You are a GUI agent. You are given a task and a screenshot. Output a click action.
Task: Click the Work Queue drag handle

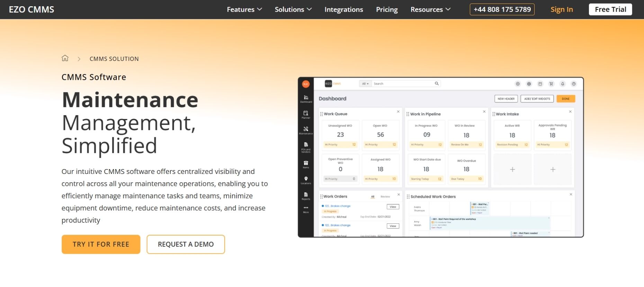pyautogui.click(x=322, y=114)
